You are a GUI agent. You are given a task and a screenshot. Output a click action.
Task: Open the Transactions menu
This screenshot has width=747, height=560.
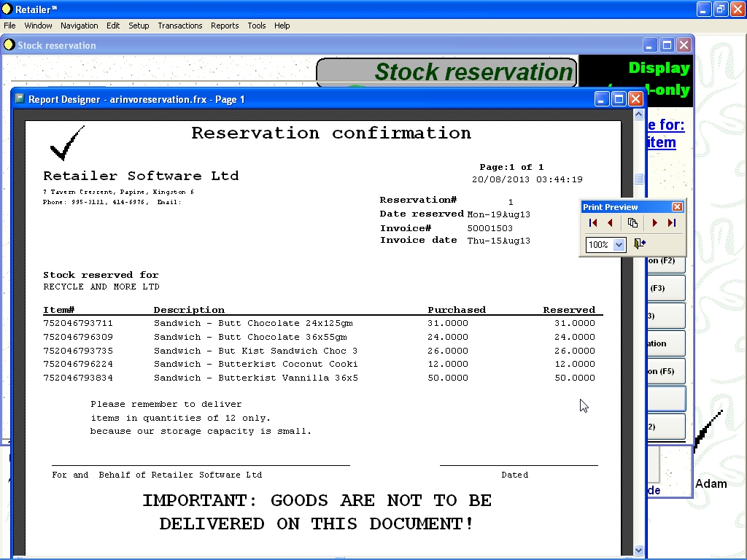[179, 26]
